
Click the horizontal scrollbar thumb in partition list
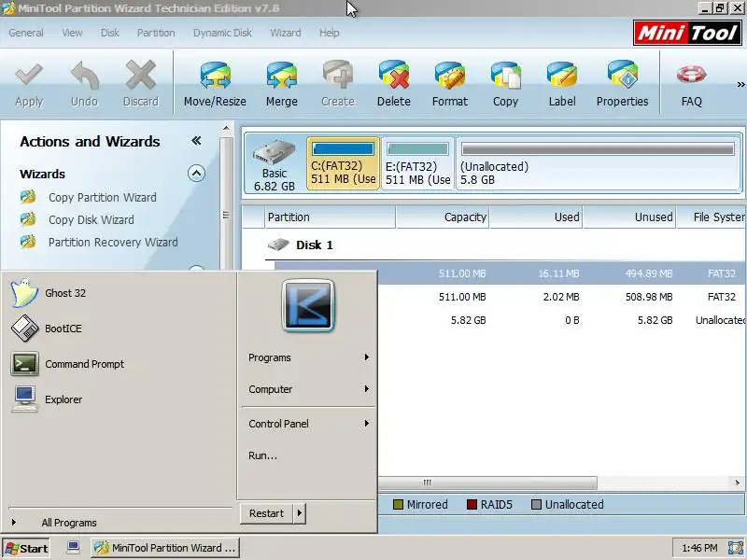coord(487,483)
